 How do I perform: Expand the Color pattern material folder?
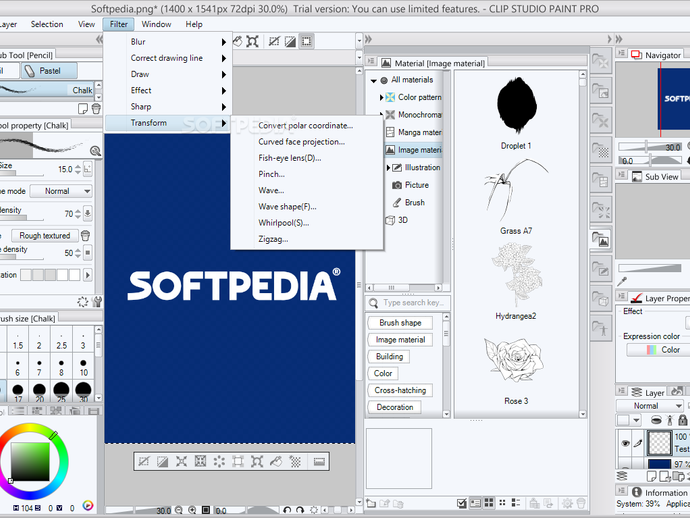381,97
